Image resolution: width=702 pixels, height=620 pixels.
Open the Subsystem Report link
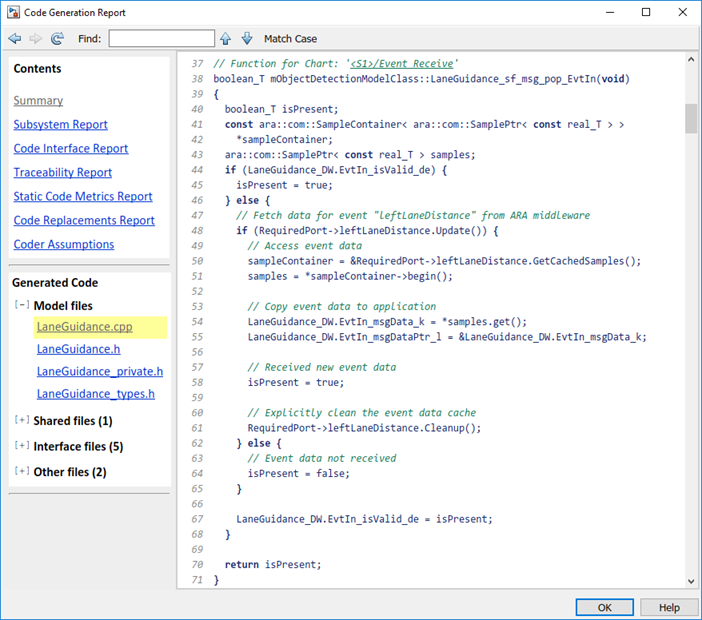60,124
